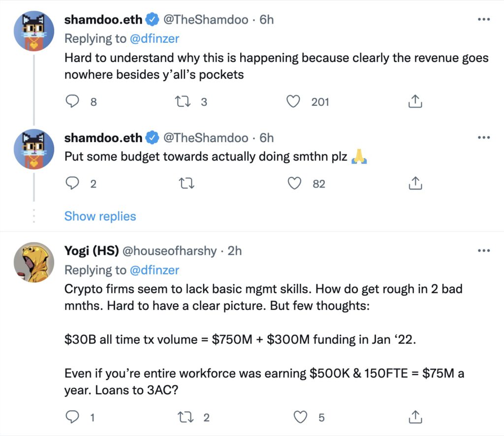Viewport: 504px width, 436px height.
Task: Retweet the "Hard to understand" tweet
Action: click(x=183, y=101)
